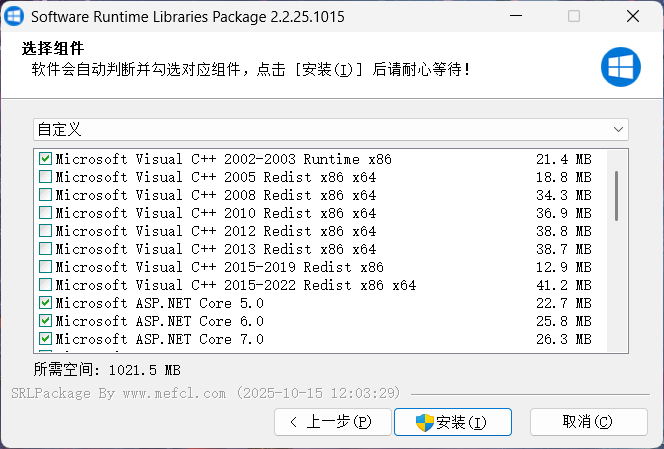Check Visual C++ 2008 Redist x86 x64

click(x=45, y=195)
